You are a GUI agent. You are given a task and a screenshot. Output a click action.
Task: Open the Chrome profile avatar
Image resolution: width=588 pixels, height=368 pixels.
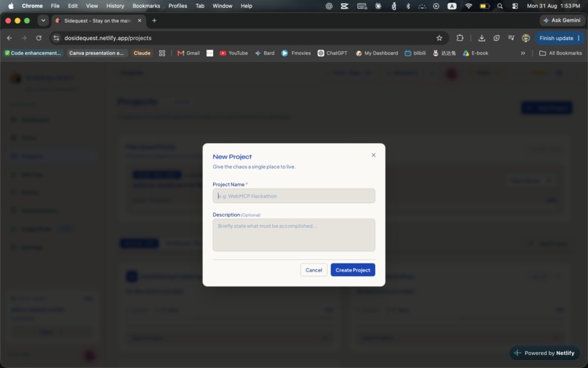pos(526,38)
